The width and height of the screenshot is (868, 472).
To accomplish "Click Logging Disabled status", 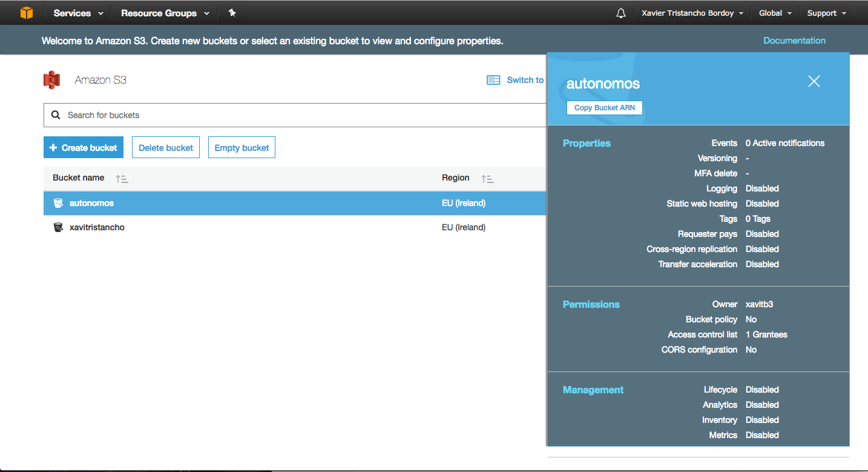I will click(x=762, y=188).
